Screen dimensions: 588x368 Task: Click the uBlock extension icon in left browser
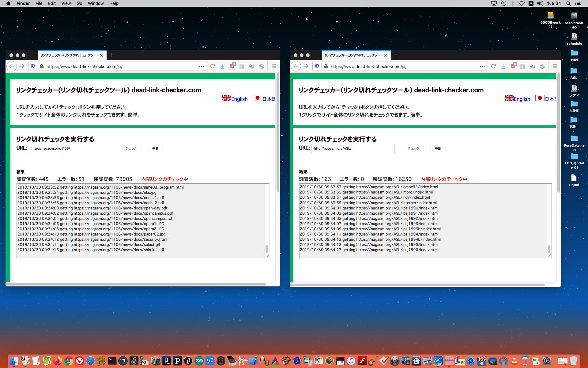click(232, 66)
